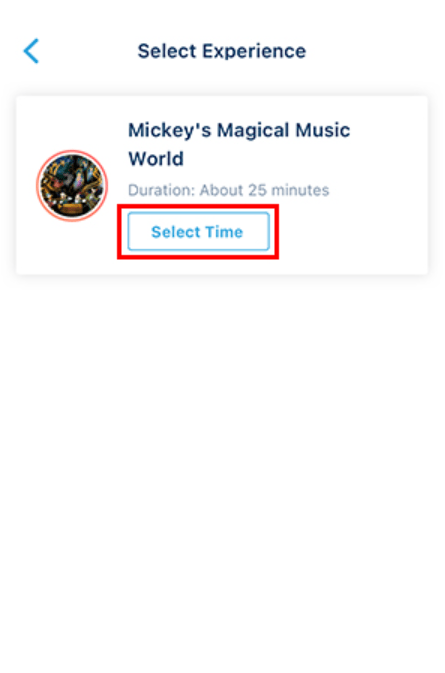Open Mickey's Magical Music World circular thumbnail
This screenshot has height=673, width=445.
(x=72, y=186)
